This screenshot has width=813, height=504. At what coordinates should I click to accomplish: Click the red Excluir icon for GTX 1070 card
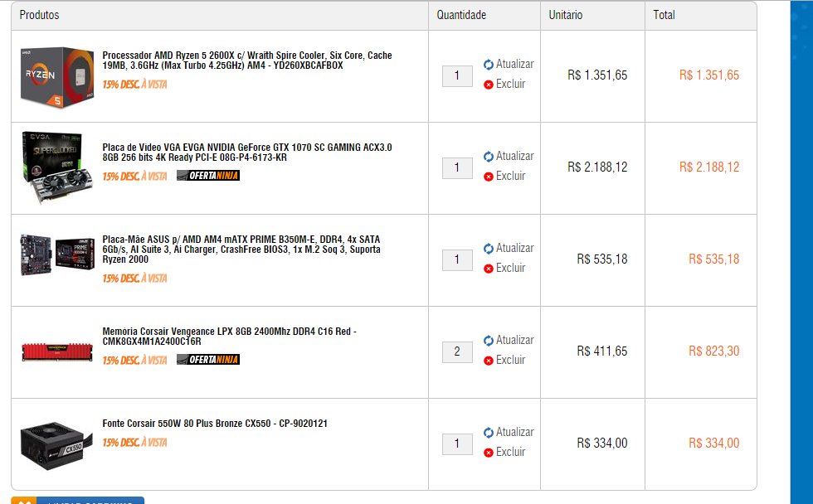[489, 177]
